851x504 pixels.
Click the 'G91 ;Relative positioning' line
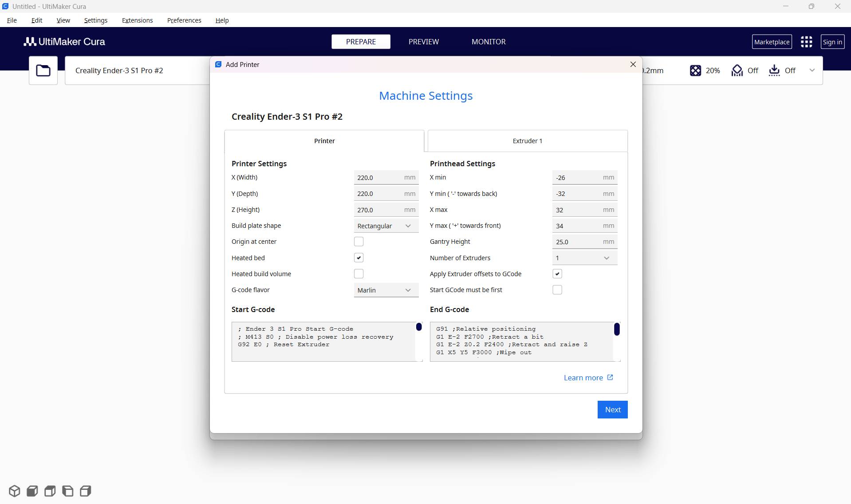coord(486,329)
